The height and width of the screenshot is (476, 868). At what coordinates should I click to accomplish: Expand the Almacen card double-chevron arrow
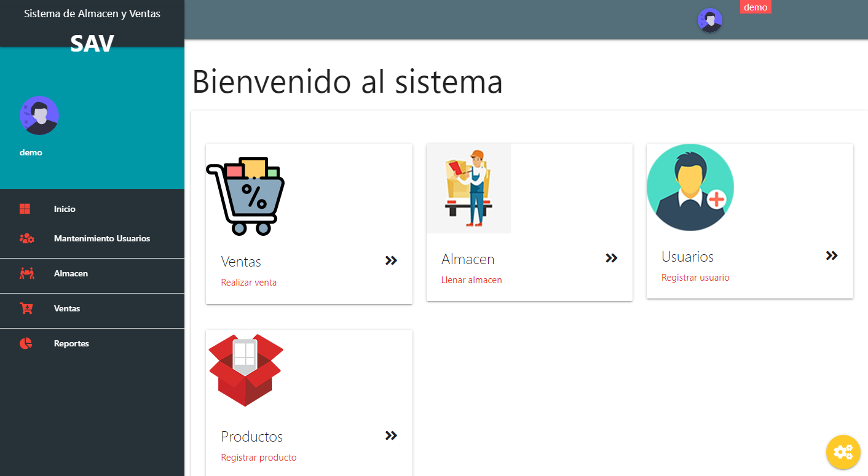[x=611, y=258]
